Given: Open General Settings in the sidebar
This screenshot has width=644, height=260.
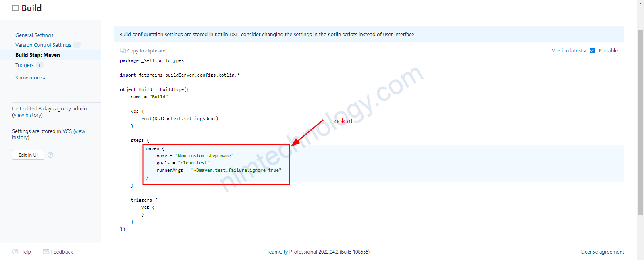Looking at the screenshot, I should pos(34,35).
